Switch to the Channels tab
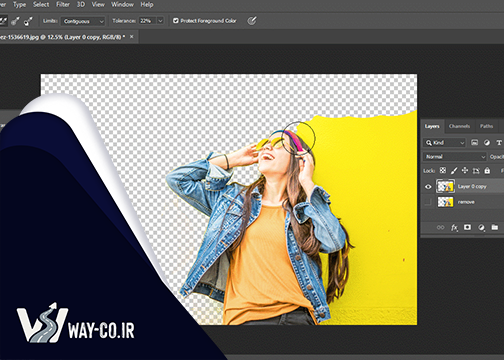The width and height of the screenshot is (504, 360). point(459,126)
